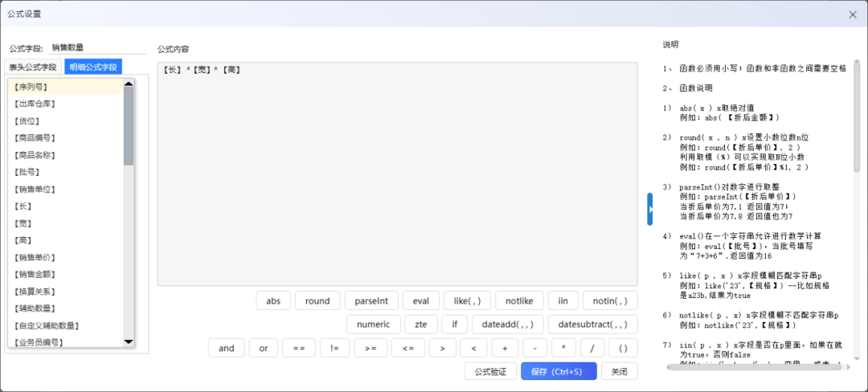Insert the abs function

[x=273, y=301]
